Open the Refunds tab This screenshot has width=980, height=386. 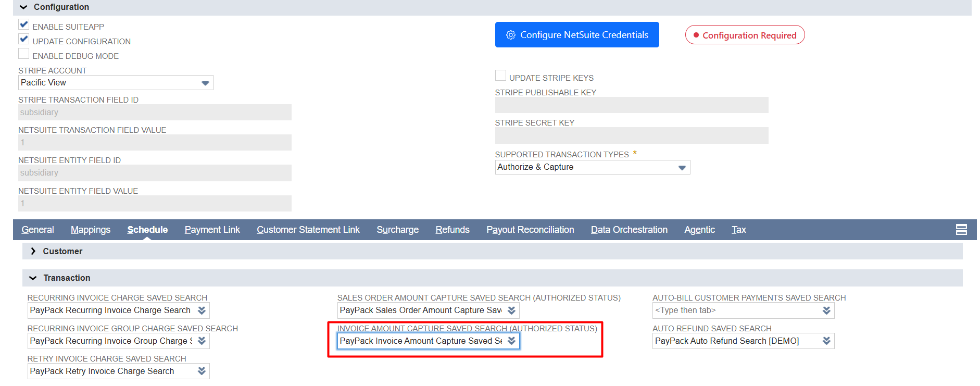click(x=453, y=230)
